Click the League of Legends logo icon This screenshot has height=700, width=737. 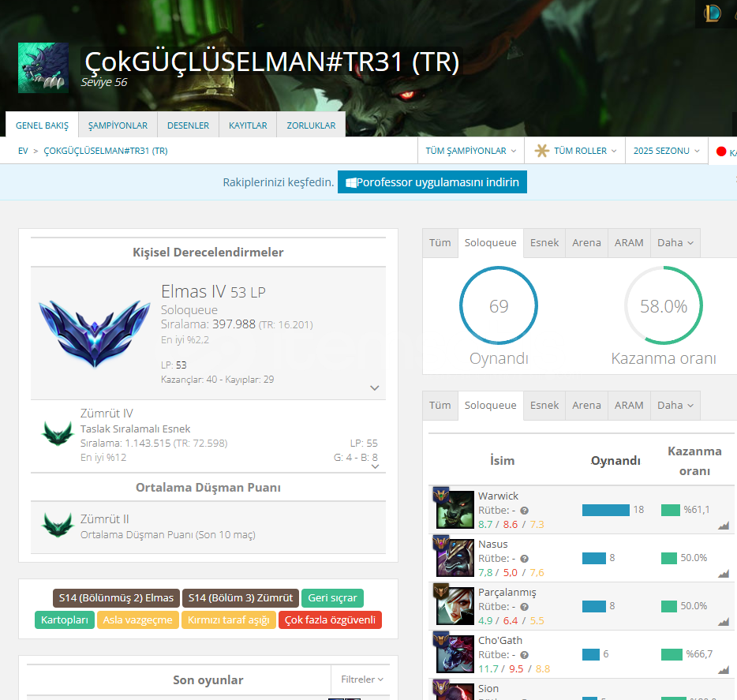712,13
